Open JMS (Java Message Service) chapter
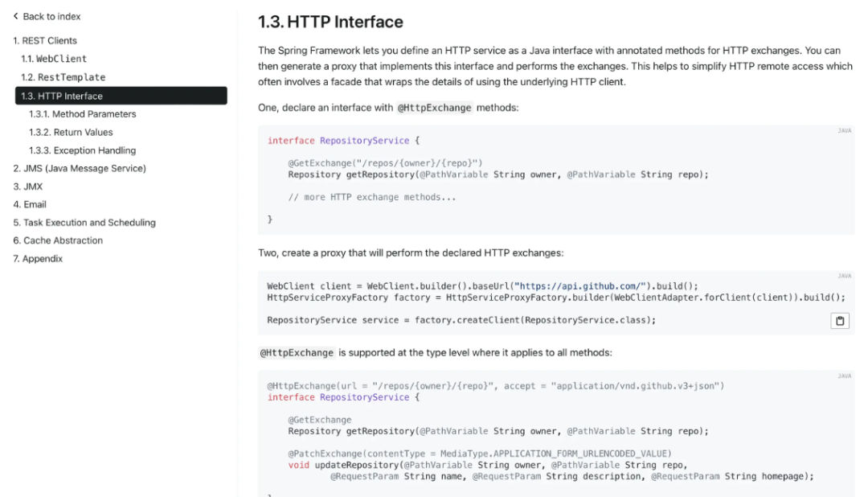Image resolution: width=868 pixels, height=497 pixels. [80, 168]
